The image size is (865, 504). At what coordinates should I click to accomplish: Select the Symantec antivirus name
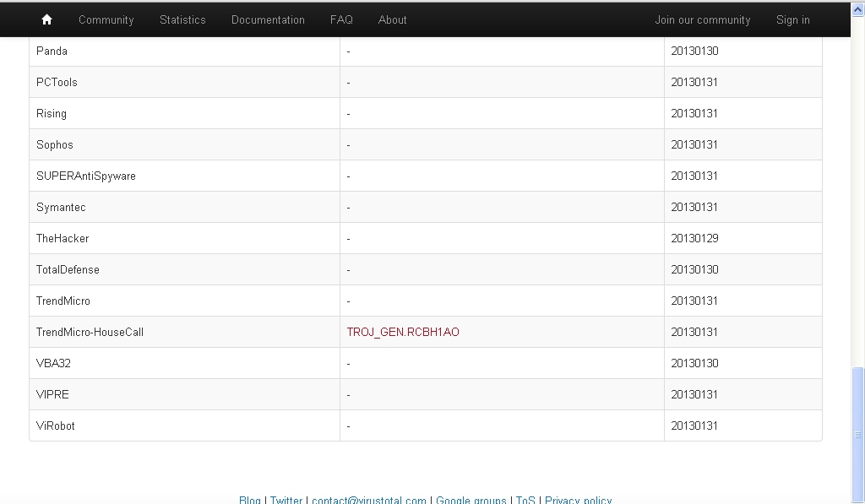[x=61, y=208]
